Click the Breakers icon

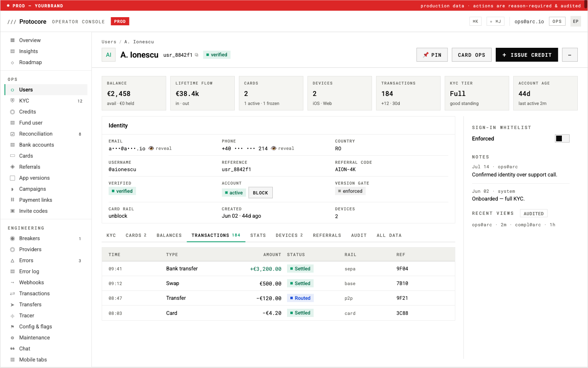12,239
